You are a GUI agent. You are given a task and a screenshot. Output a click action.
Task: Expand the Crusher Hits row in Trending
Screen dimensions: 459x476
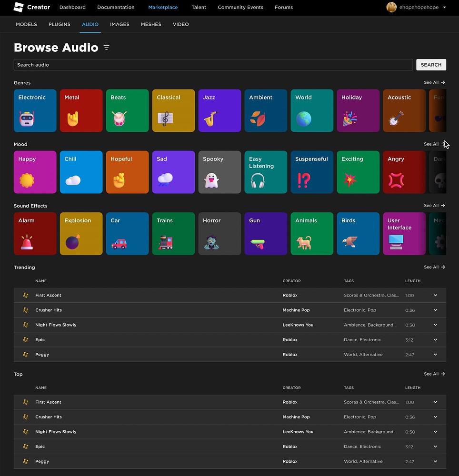435,310
